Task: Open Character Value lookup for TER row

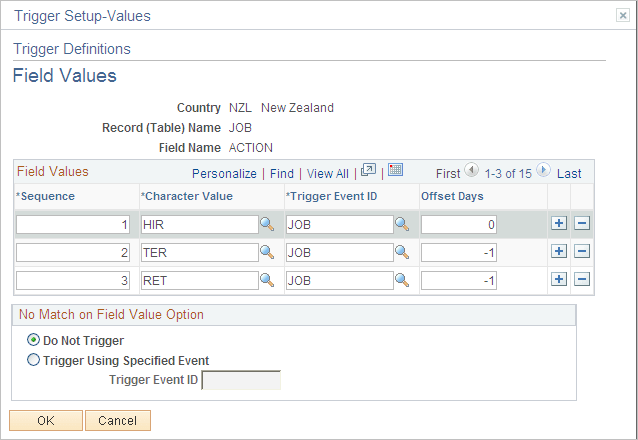Action: click(267, 252)
